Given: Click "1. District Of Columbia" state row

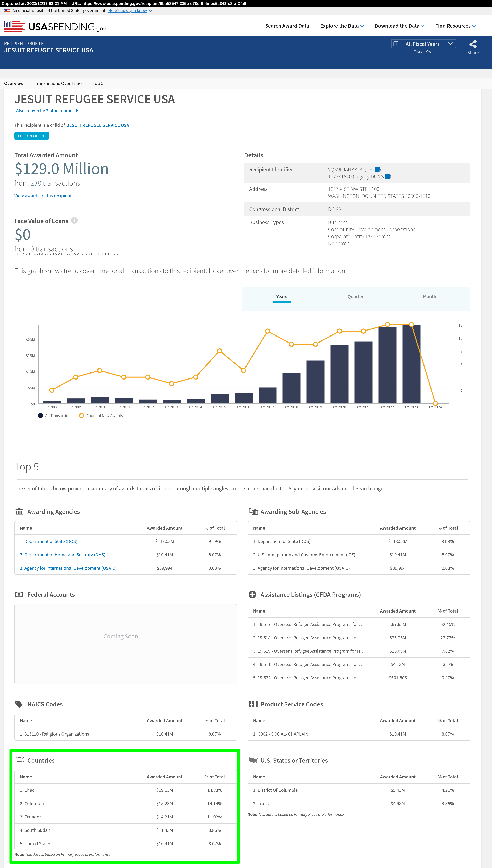Looking at the screenshot, I should [x=359, y=790].
